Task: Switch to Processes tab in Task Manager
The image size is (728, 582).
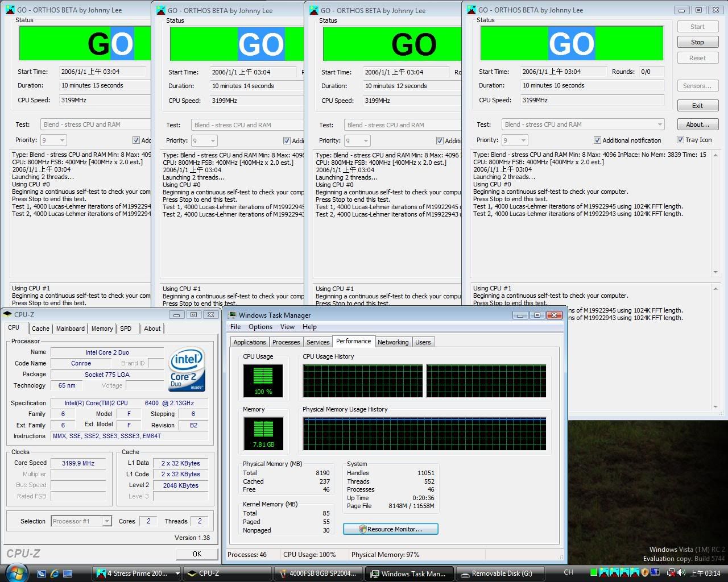Action: coord(286,342)
